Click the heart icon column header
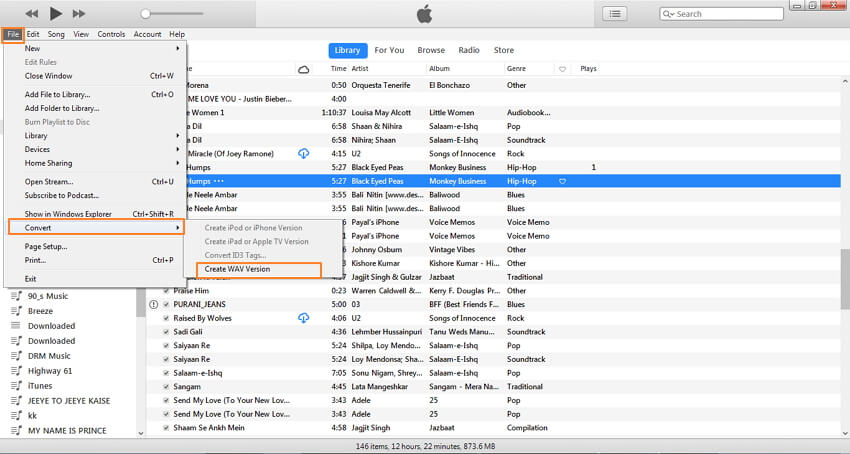This screenshot has width=850, height=454. point(562,69)
